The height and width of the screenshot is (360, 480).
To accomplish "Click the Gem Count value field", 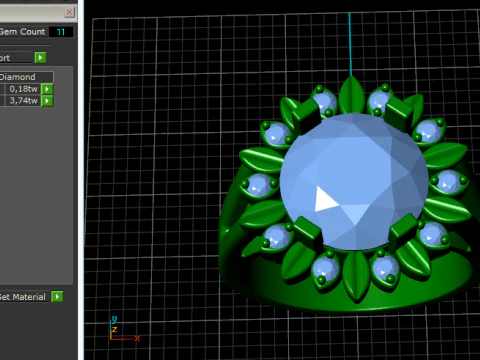I will pos(61,32).
